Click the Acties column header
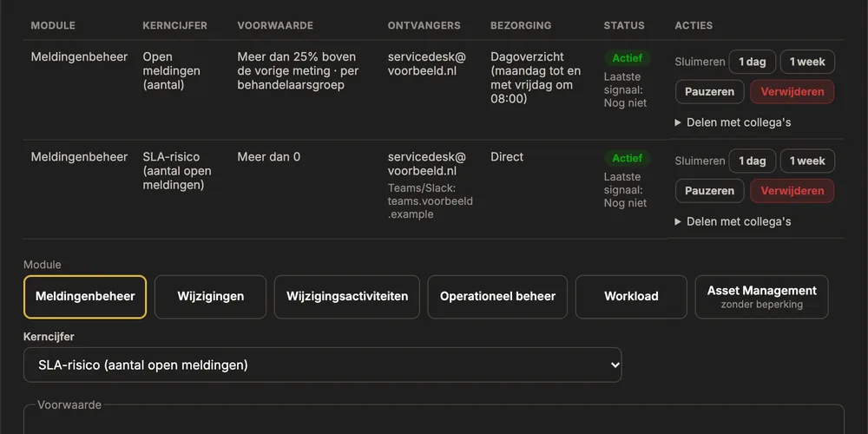The height and width of the screenshot is (434, 868). (x=694, y=25)
